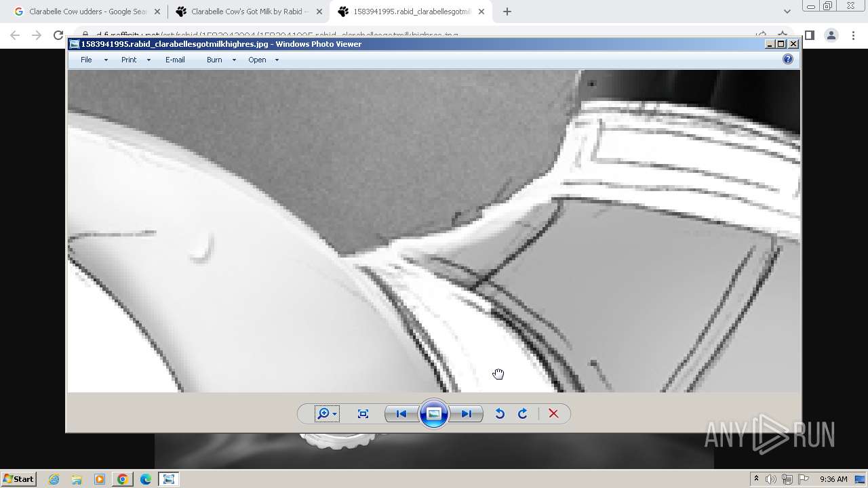Select Photo Viewer taskbar button

click(169, 479)
